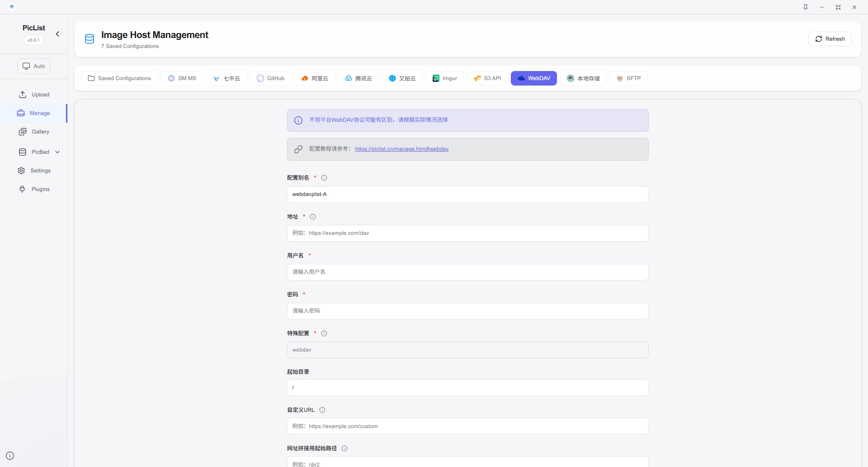
Task: Open the Manage page
Action: (x=34, y=113)
